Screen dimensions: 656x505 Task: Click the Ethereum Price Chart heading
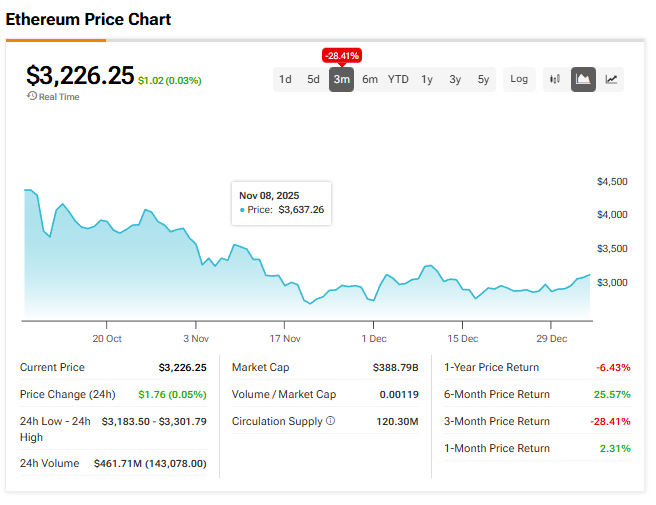tap(88, 19)
